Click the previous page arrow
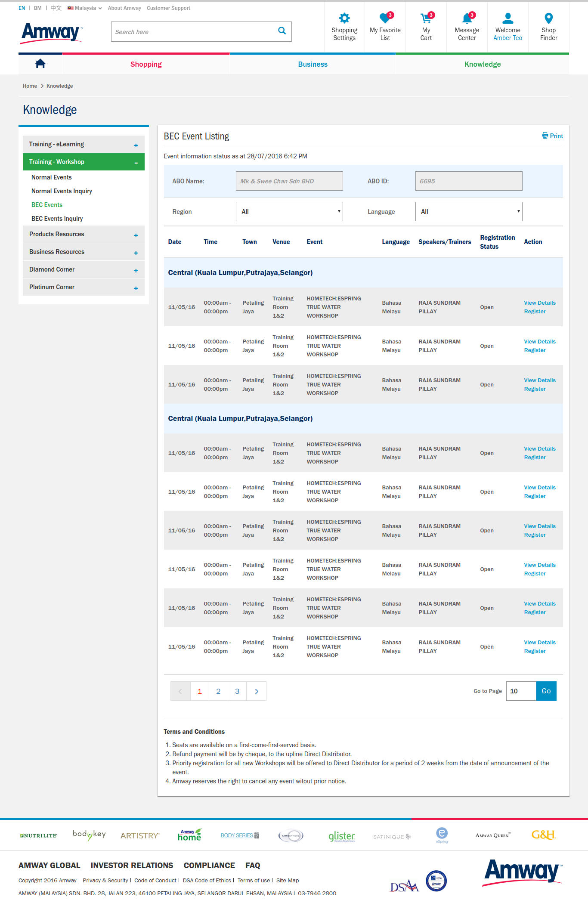 click(180, 691)
